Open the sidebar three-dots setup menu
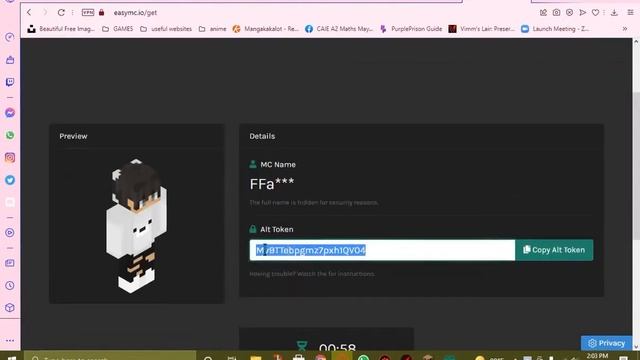The image size is (640, 360). (10, 340)
